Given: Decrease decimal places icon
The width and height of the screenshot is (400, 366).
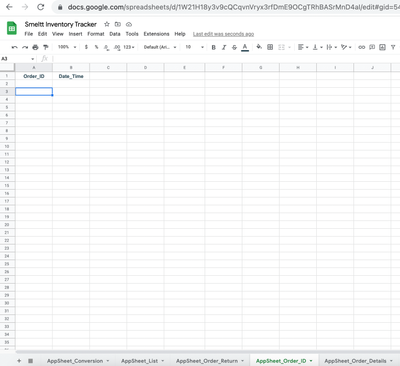Looking at the screenshot, I should coord(106,47).
